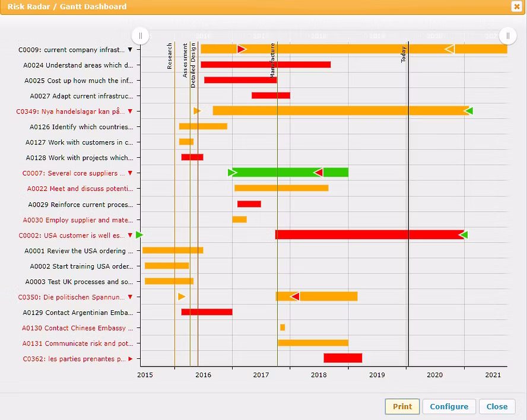
Task: Select the A0001 orange Gantt bar
Action: coord(173,250)
